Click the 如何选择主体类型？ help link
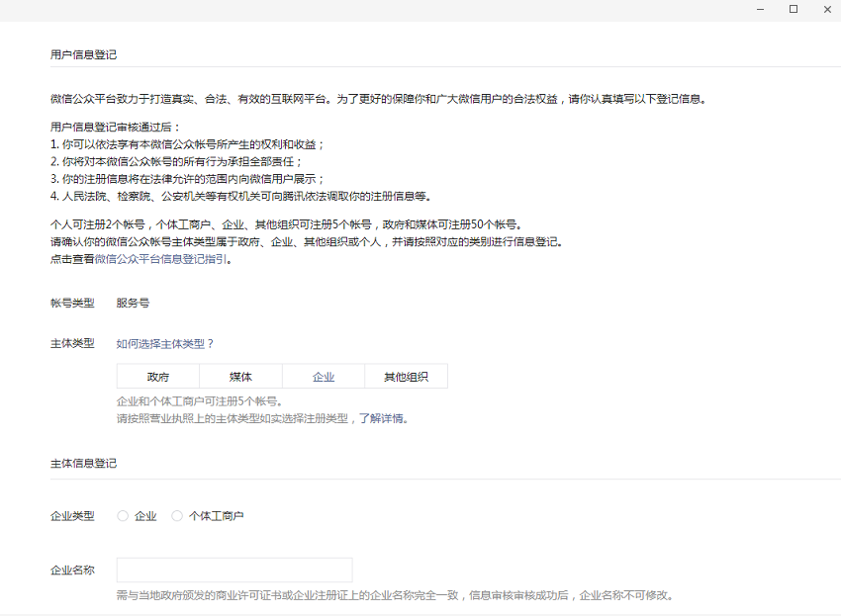Viewport: 841px width, 616px height. coord(165,344)
